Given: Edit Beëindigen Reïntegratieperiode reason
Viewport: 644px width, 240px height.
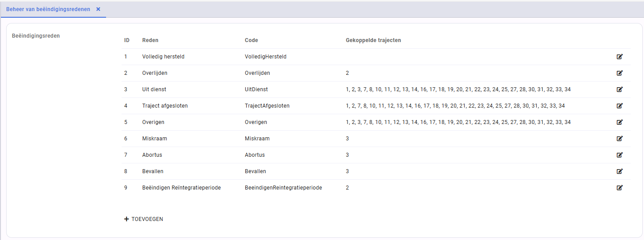Looking at the screenshot, I should (620, 188).
